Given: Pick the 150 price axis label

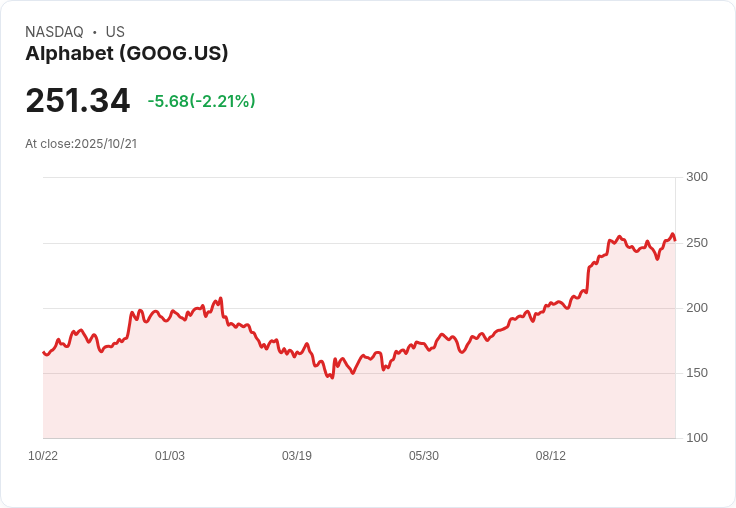Looking at the screenshot, I should pyautogui.click(x=697, y=373).
